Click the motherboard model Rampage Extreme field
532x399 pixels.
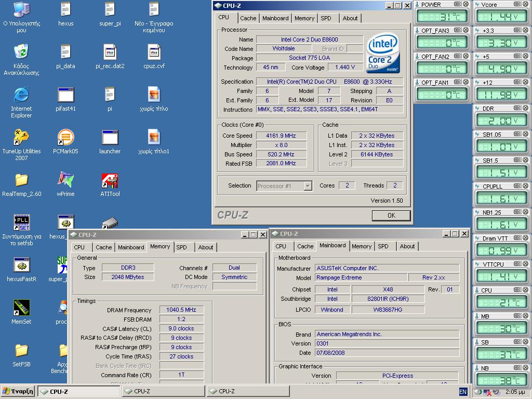[361, 277]
